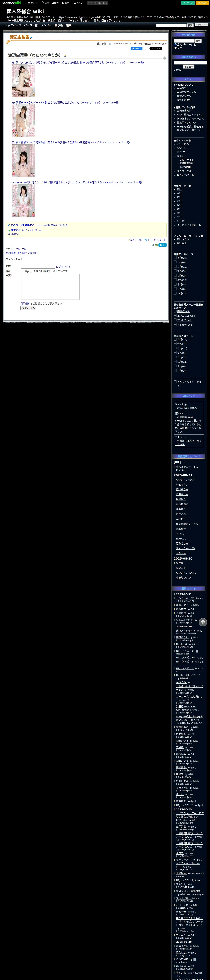Image resolution: width=210 pixels, height=980 pixels.
Task: Submit the comment with コメントする
Action: 28,308
